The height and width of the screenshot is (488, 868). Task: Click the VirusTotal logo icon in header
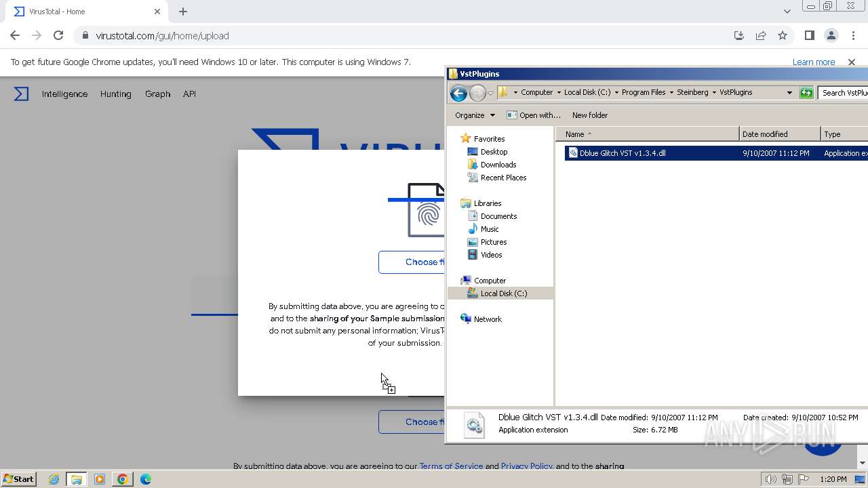pos(22,94)
